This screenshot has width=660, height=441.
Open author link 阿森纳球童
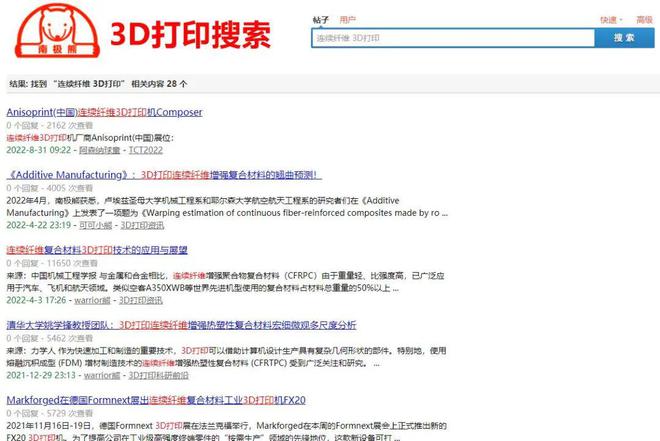(x=99, y=150)
